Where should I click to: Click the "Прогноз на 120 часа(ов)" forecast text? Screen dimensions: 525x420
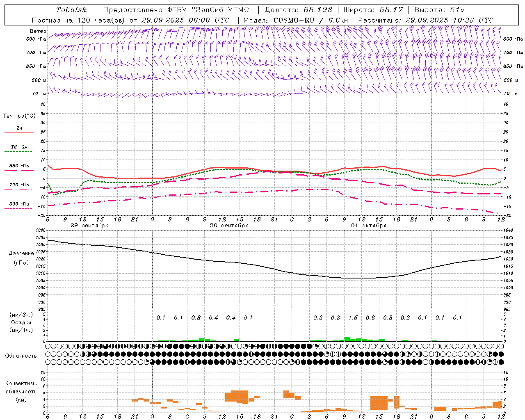click(x=79, y=20)
